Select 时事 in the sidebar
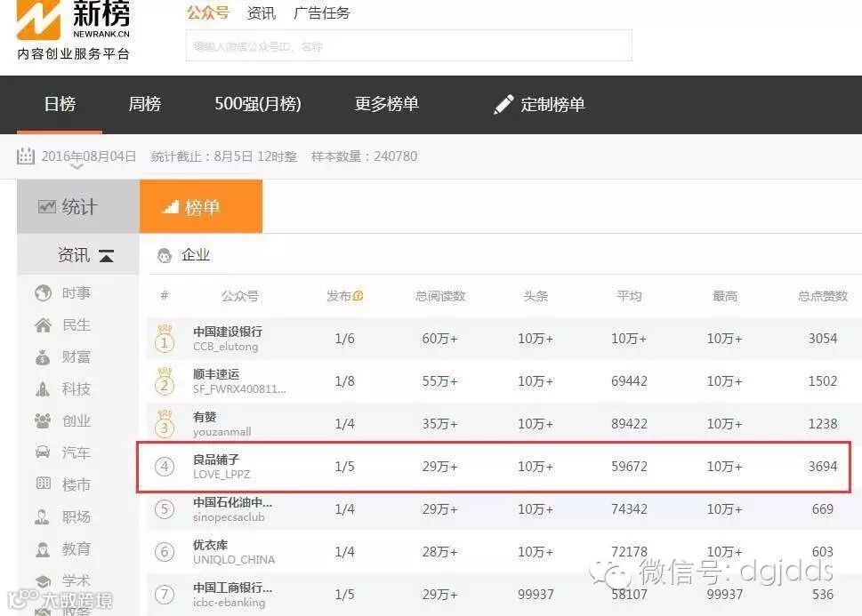Viewport: 862px width, 616px height. [x=76, y=292]
